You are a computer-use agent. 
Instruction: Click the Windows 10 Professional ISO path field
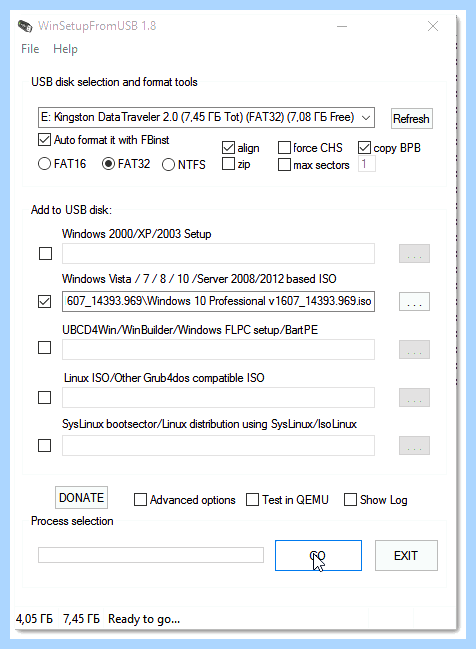click(218, 301)
